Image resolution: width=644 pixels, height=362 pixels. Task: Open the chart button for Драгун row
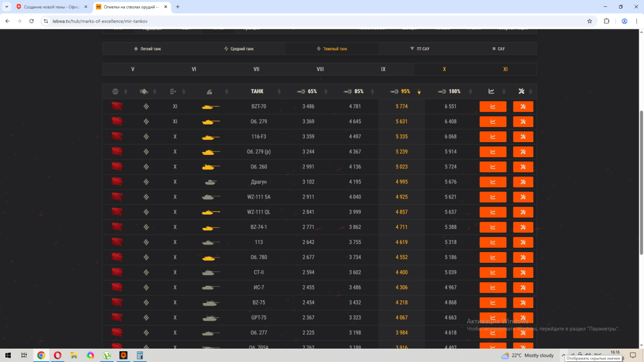click(493, 182)
